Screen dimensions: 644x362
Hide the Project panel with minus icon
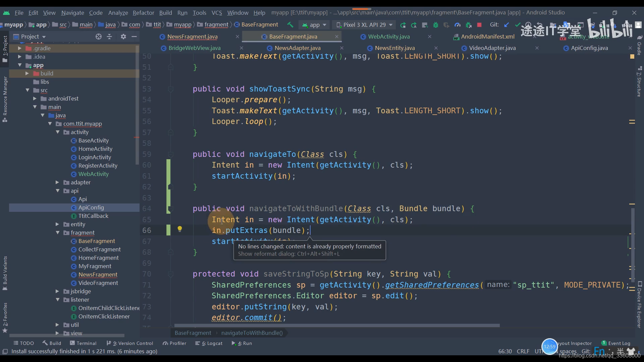tap(134, 37)
